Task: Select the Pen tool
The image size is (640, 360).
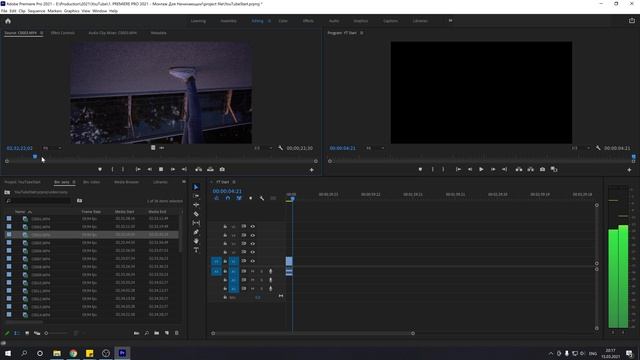Action: (196, 232)
